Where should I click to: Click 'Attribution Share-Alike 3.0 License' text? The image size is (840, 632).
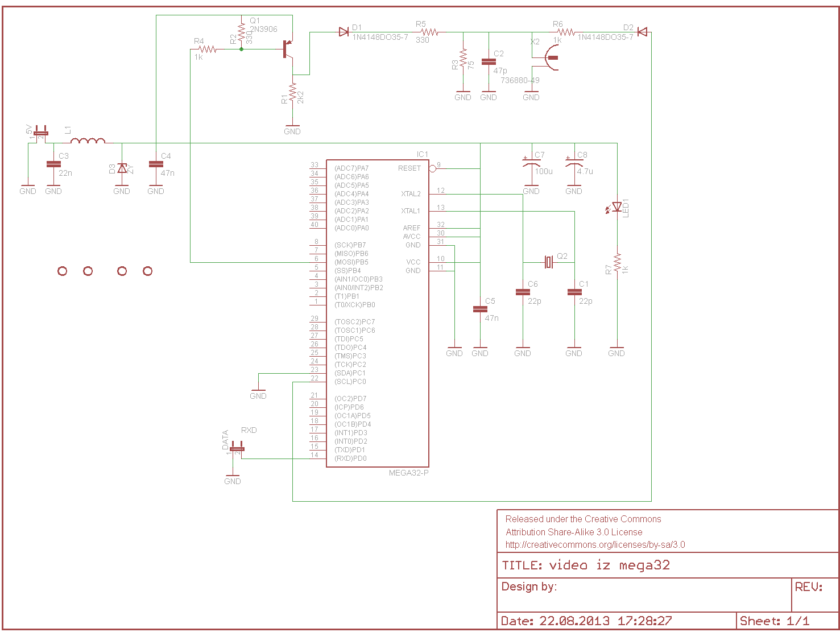click(574, 532)
